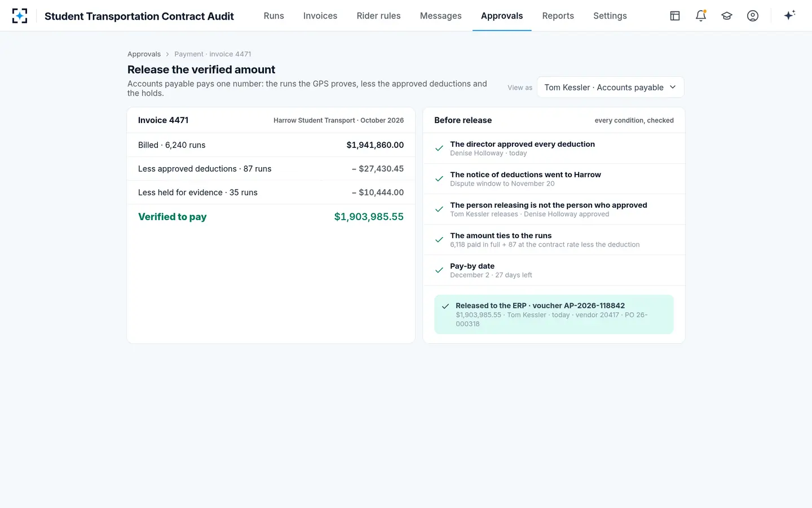The image size is (812, 508).
Task: Click the checkmark beside Pay-by date
Action: (x=439, y=270)
